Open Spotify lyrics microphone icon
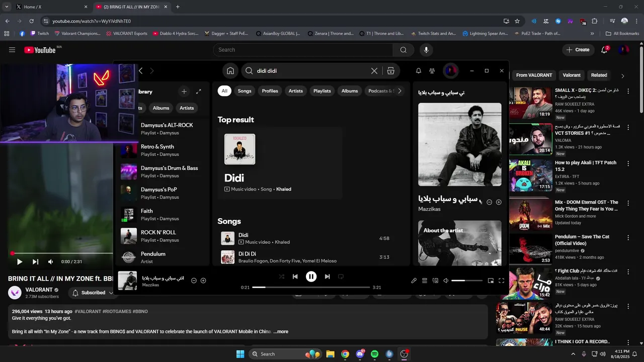 point(414,281)
